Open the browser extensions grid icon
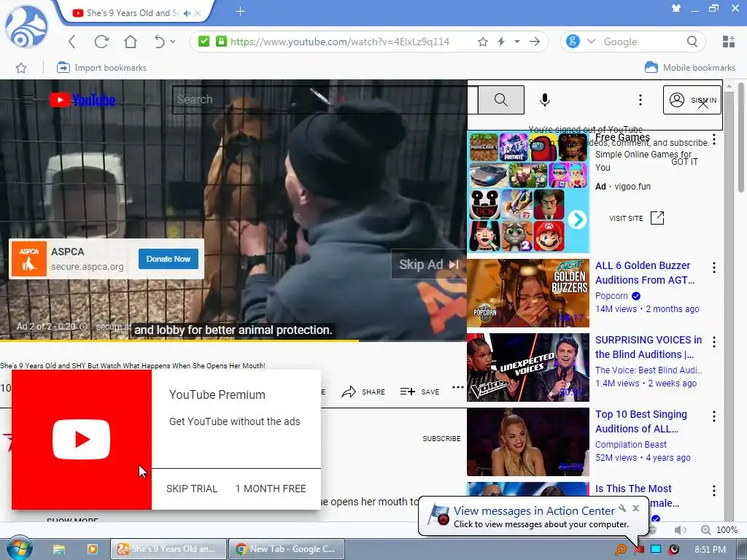The width and height of the screenshot is (747, 560). [729, 42]
